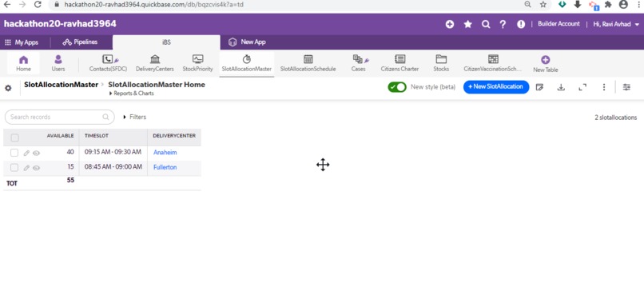Open DeliveryCenters table
Screen dimensions: 644x291
pos(155,63)
